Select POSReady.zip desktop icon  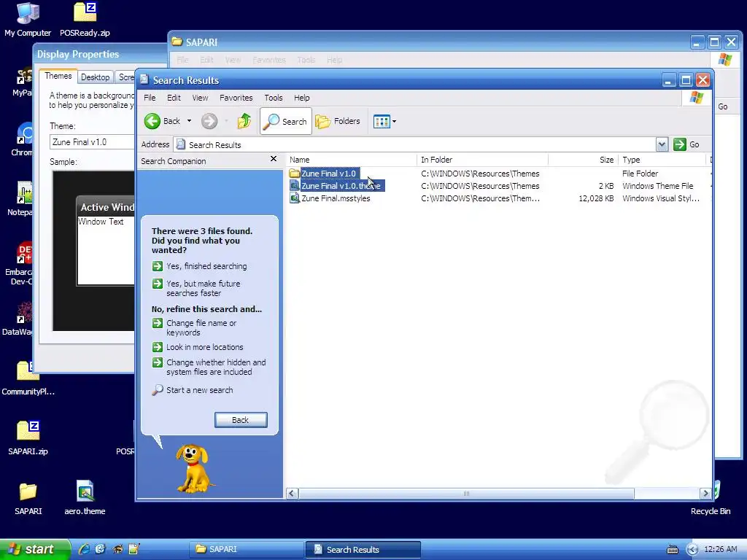(85, 19)
